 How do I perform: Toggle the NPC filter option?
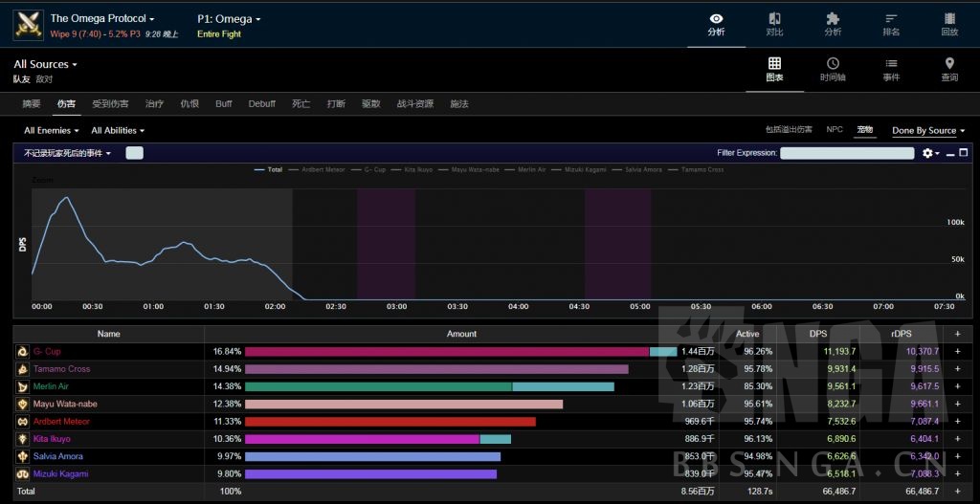click(x=835, y=130)
